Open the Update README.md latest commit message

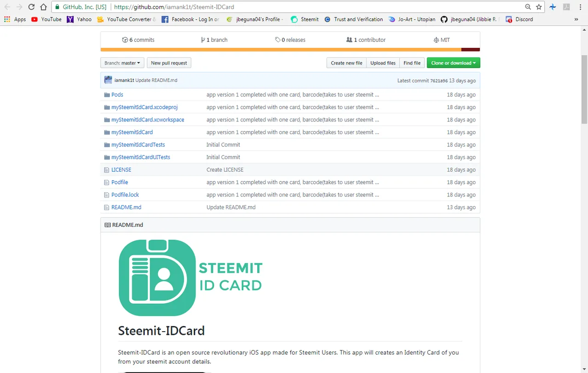(156, 80)
